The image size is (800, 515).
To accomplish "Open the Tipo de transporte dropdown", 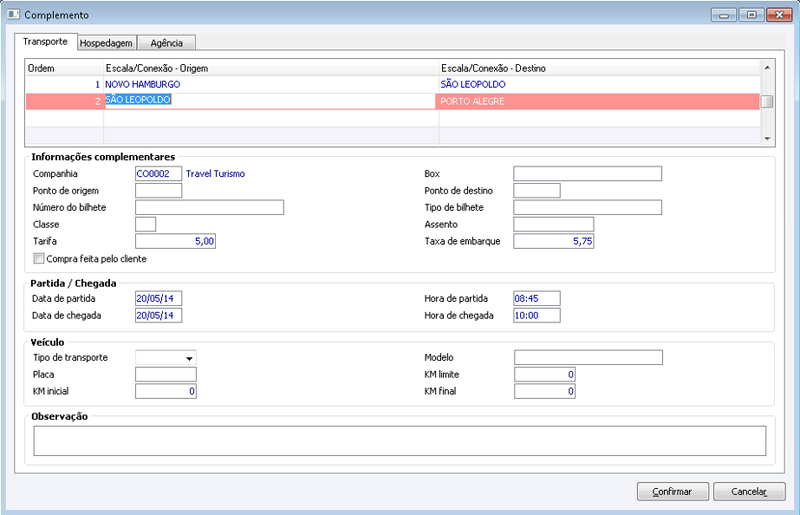I will point(166,358).
